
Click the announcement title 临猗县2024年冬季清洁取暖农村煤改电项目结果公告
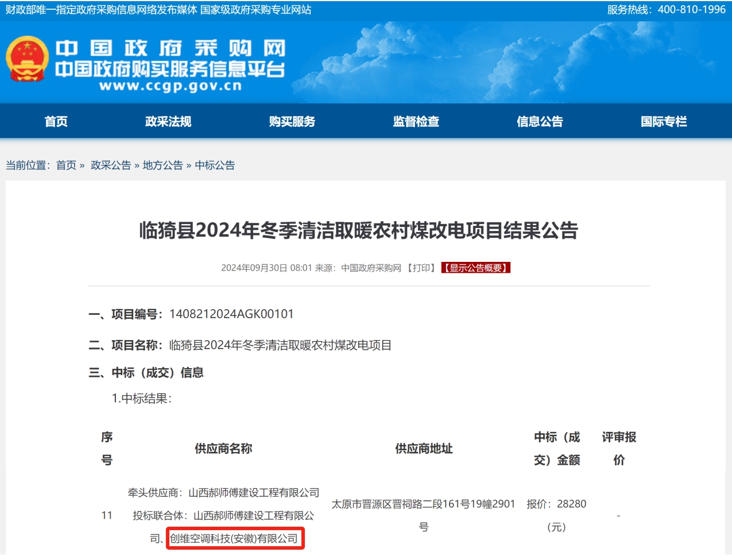pyautogui.click(x=359, y=230)
